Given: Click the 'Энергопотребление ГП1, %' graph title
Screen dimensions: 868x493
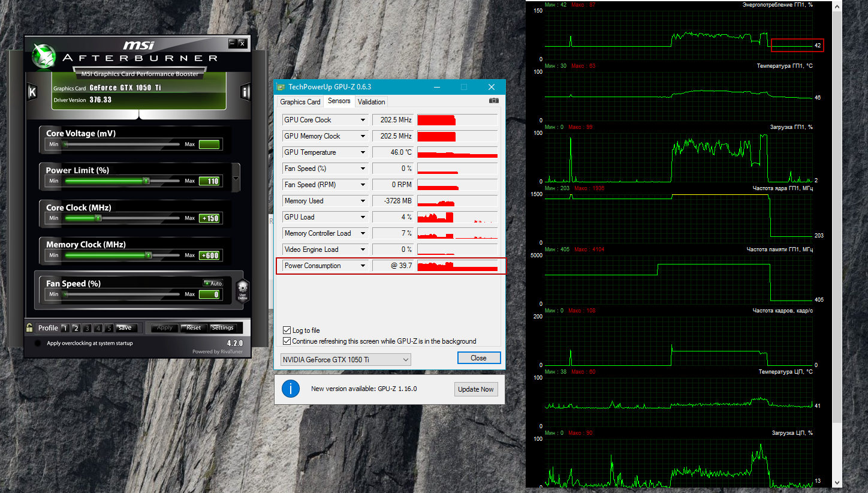Looking at the screenshot, I should pyautogui.click(x=777, y=5).
